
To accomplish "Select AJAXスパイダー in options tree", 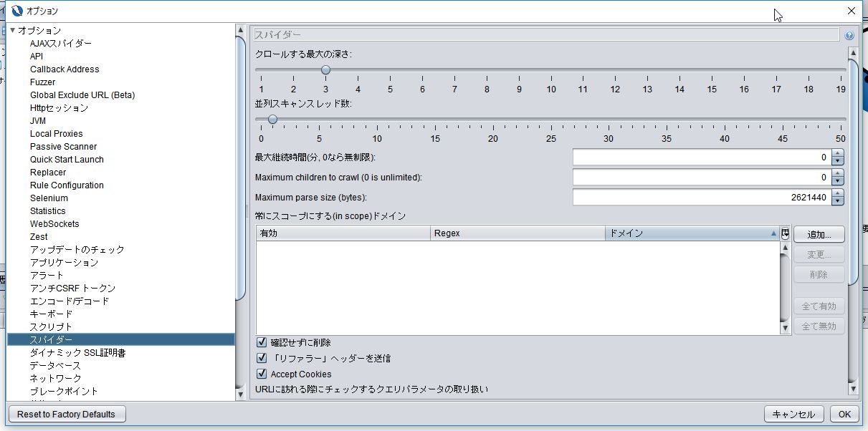I will click(61, 44).
